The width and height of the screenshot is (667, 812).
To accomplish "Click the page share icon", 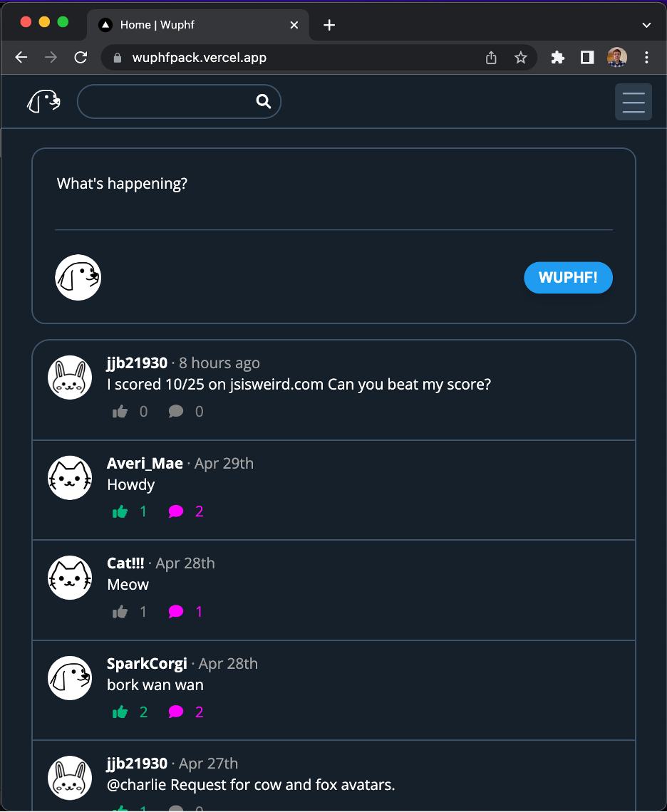I will coord(490,57).
